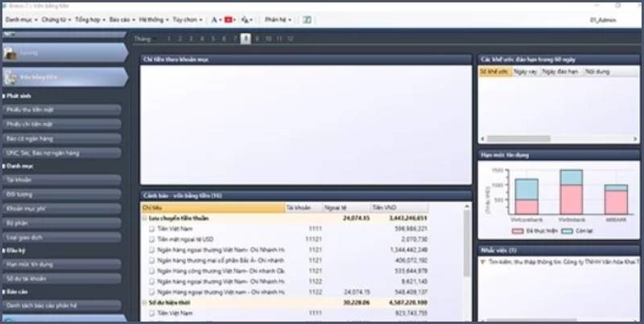Open the Hạn mức tín dụng sidebar button
644x324 pixels.
(62, 264)
